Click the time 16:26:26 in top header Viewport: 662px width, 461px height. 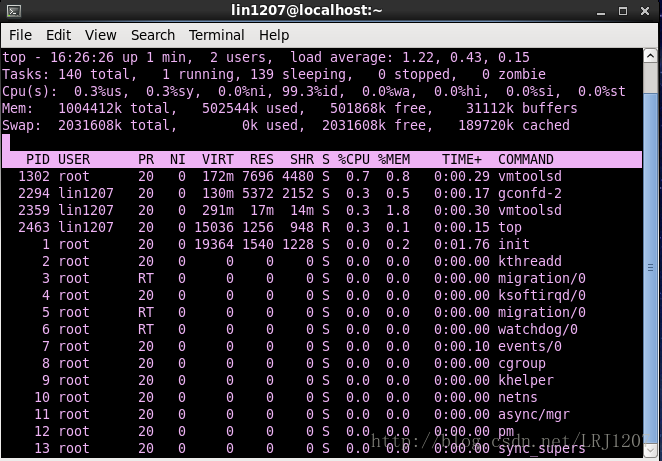pyautogui.click(x=81, y=57)
